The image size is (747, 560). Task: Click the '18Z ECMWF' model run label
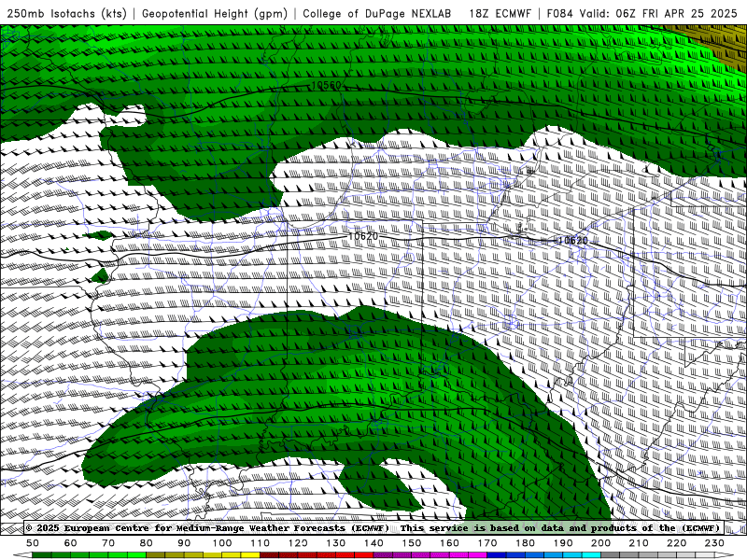500,13
